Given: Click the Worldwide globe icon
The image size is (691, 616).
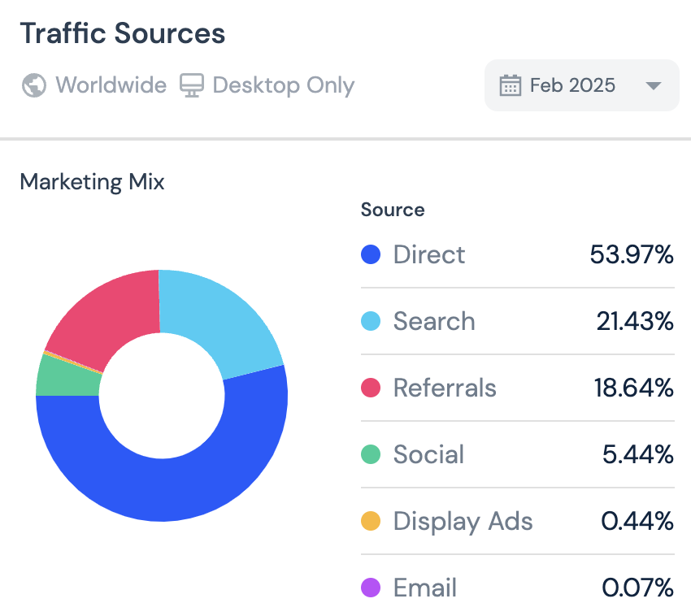Looking at the screenshot, I should point(34,85).
